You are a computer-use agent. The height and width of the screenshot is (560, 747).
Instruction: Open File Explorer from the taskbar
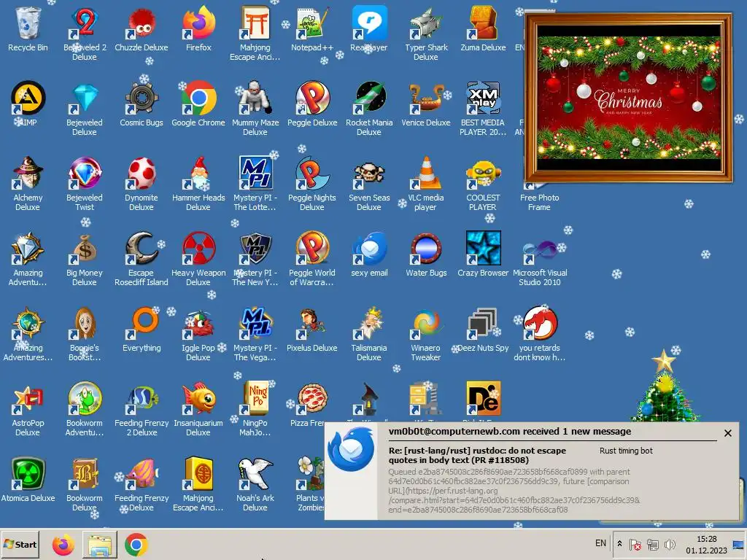99,545
